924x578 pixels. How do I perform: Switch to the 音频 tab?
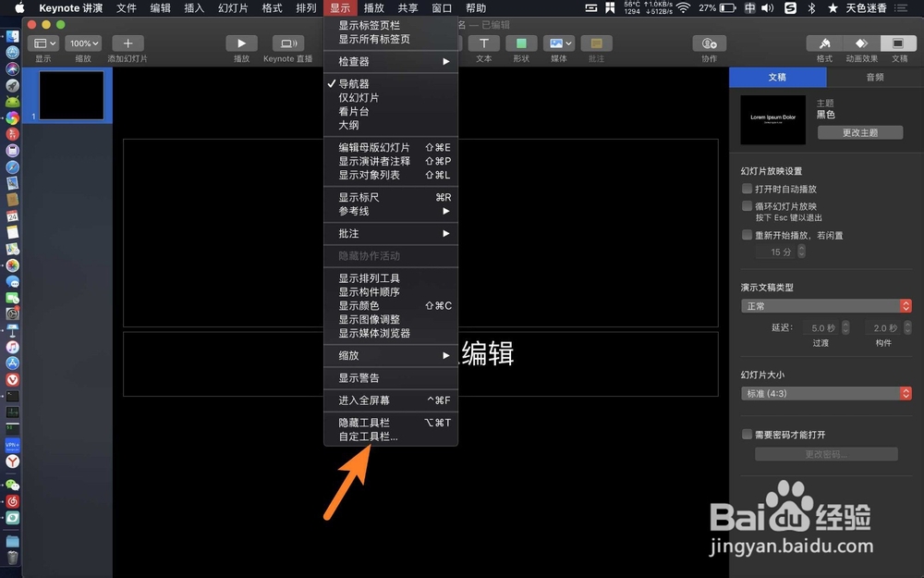coord(875,78)
